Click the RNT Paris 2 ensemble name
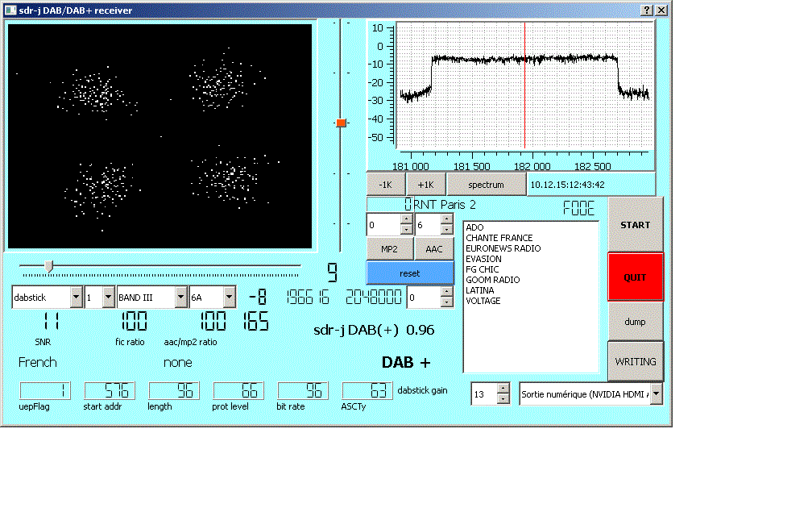The image size is (812, 508). click(x=445, y=205)
